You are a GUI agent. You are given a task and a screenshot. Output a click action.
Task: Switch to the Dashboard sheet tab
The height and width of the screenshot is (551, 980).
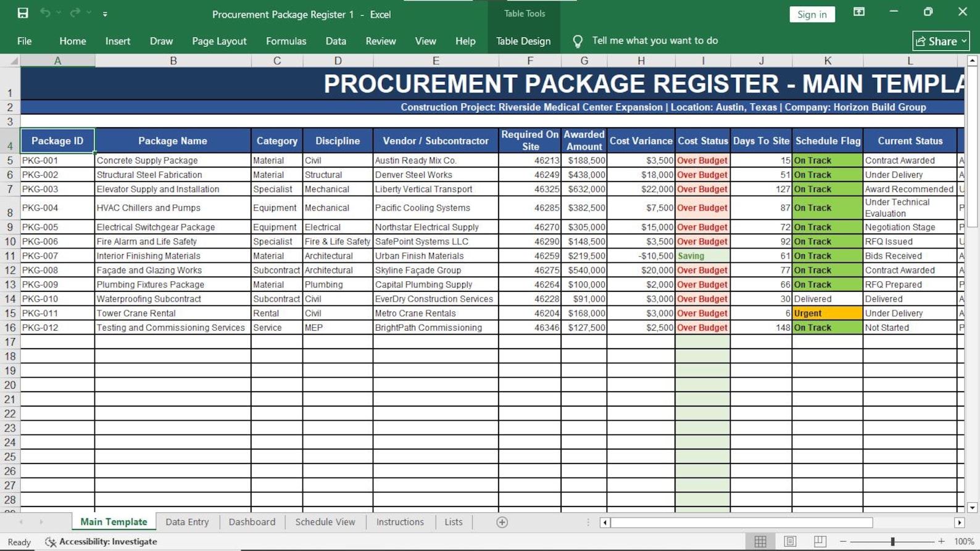[x=252, y=522]
